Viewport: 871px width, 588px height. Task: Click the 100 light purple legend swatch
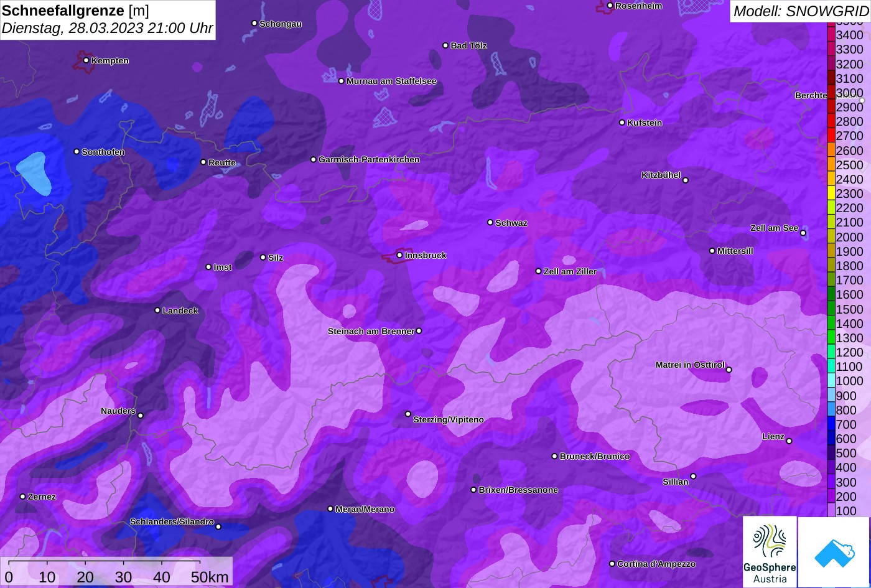click(x=831, y=511)
